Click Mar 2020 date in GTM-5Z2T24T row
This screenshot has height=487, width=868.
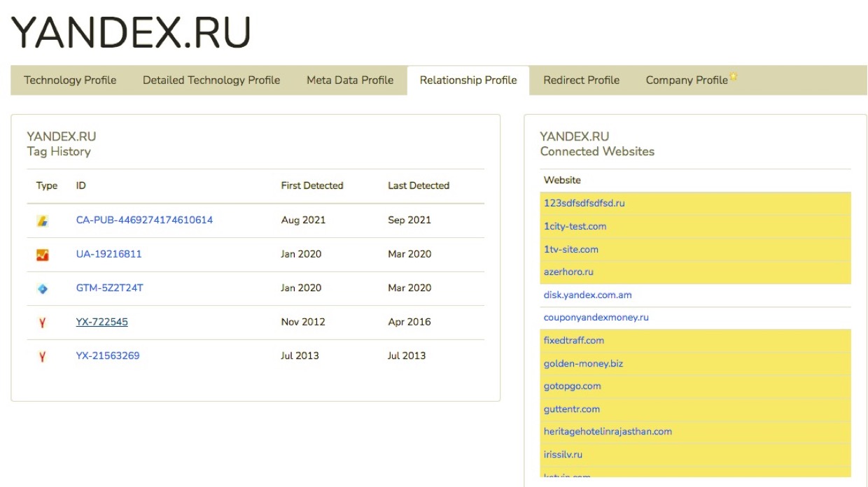coord(409,288)
